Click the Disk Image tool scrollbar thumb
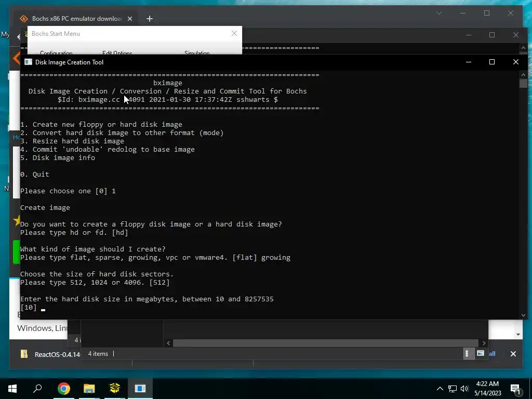Viewport: 532px width, 399px height. click(523, 83)
